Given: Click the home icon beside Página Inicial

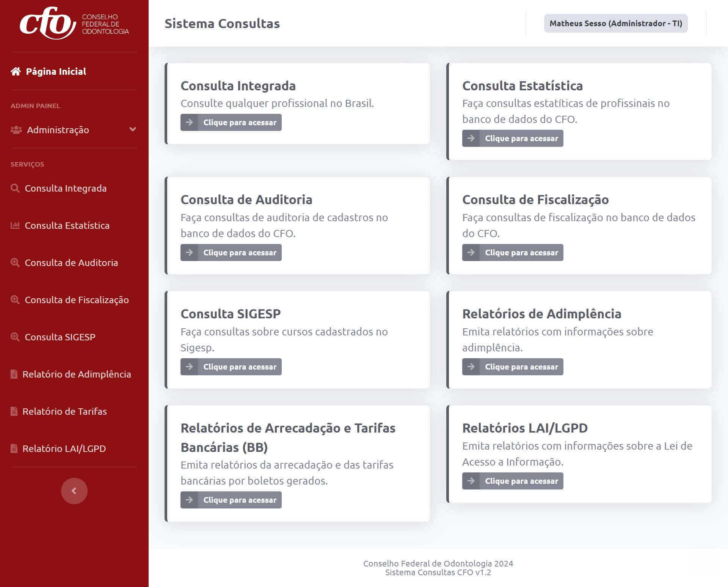Looking at the screenshot, I should 16,71.
